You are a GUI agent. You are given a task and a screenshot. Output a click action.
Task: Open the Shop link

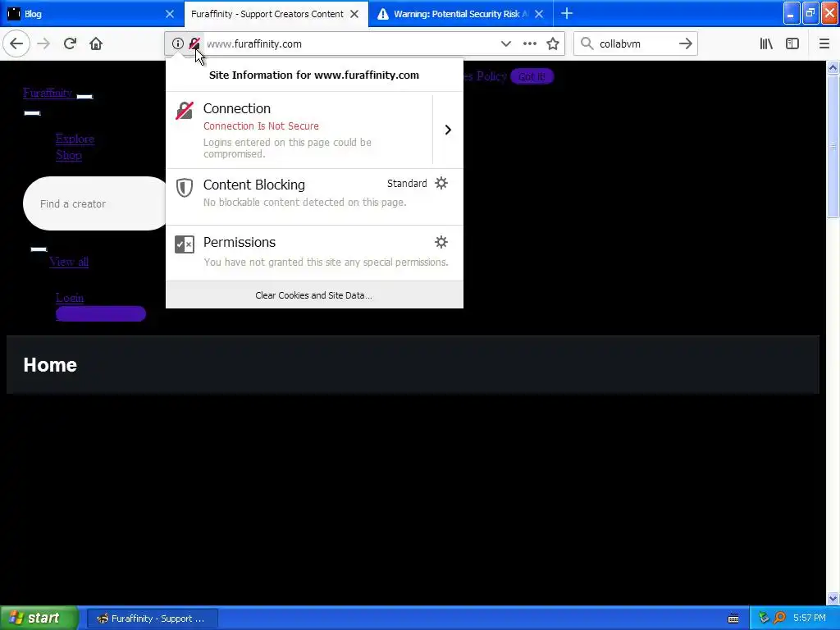[x=69, y=155]
